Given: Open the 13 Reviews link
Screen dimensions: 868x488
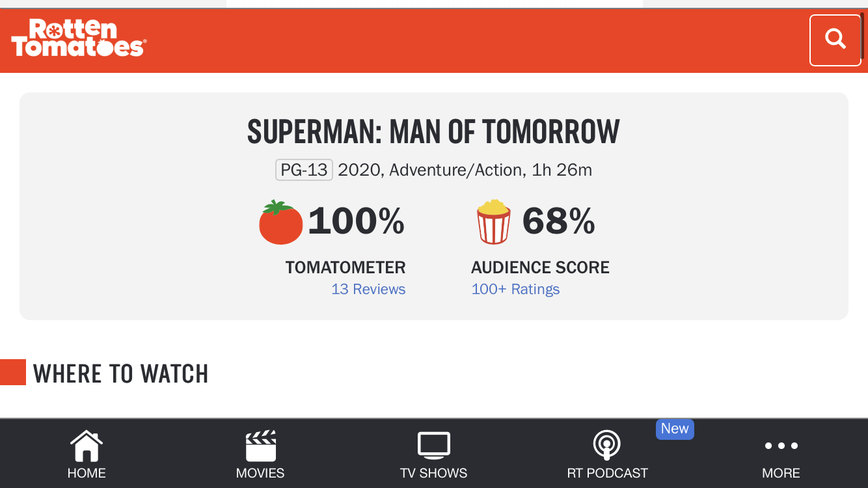Looking at the screenshot, I should 368,290.
